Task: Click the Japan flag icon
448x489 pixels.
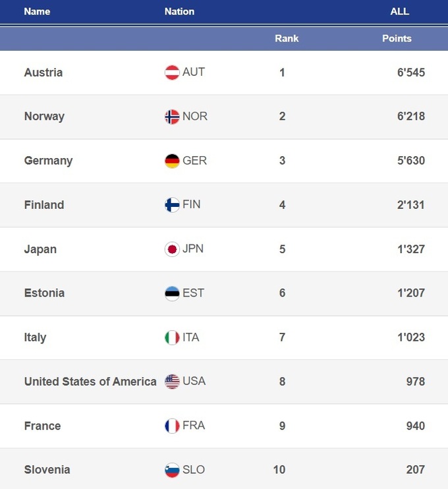Action: coord(172,249)
